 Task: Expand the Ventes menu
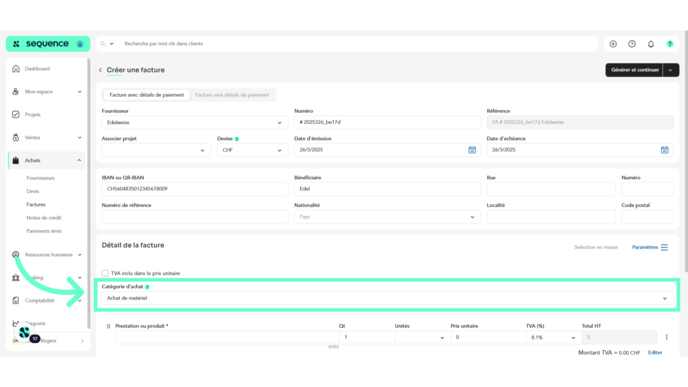79,138
